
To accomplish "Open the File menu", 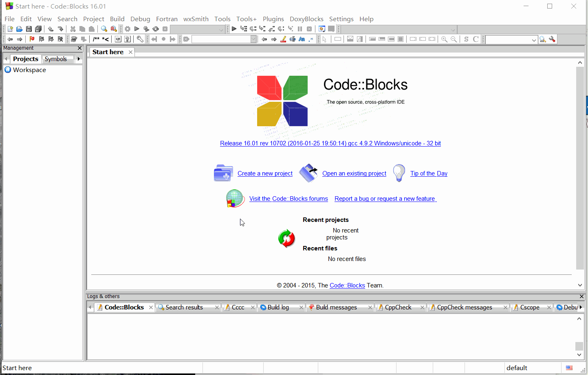I will click(x=10, y=19).
